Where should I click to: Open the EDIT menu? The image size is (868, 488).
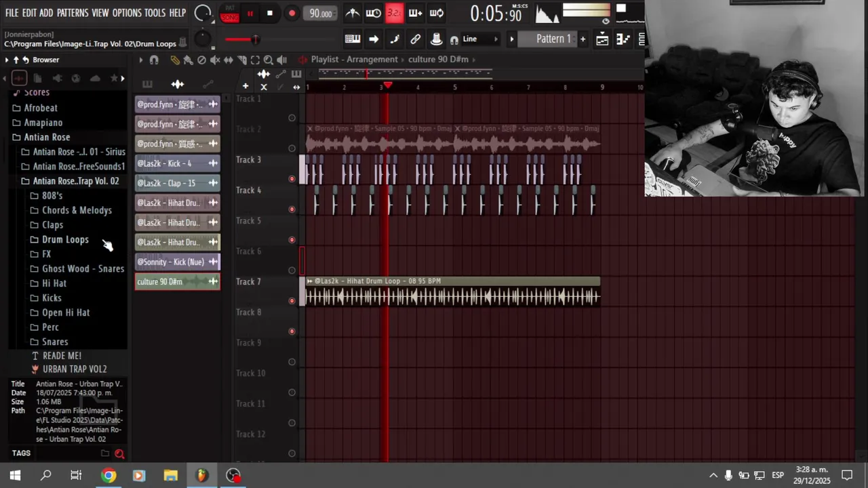(29, 13)
